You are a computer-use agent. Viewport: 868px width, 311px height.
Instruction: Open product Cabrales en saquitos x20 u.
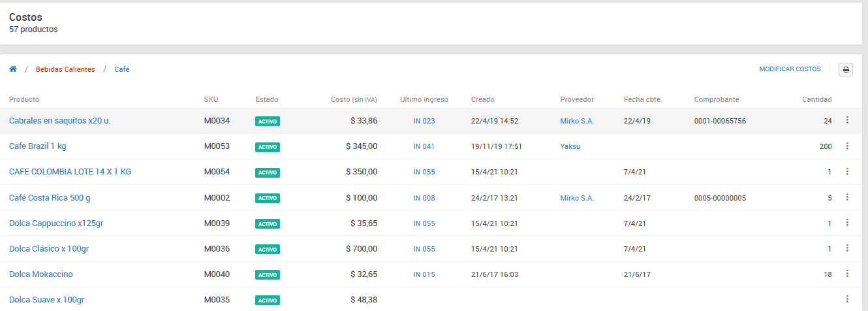tap(60, 120)
